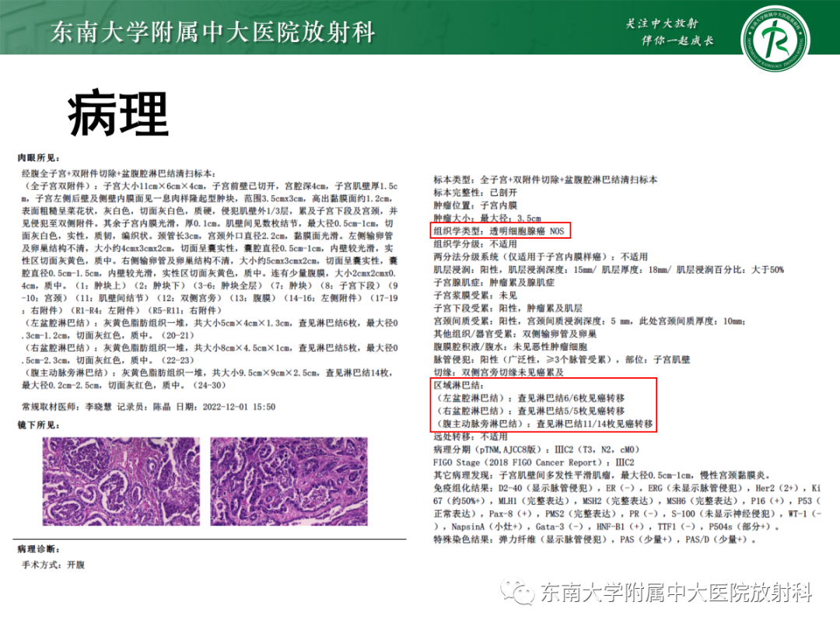840x630 pixels.
Task: Click the line 远处转移: 不适用
Action: click(471, 437)
